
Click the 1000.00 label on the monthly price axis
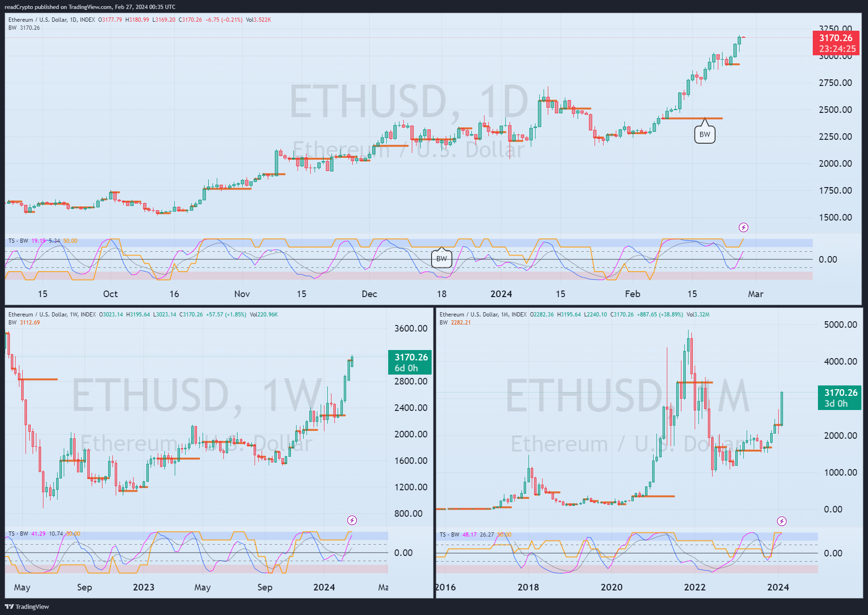click(841, 472)
